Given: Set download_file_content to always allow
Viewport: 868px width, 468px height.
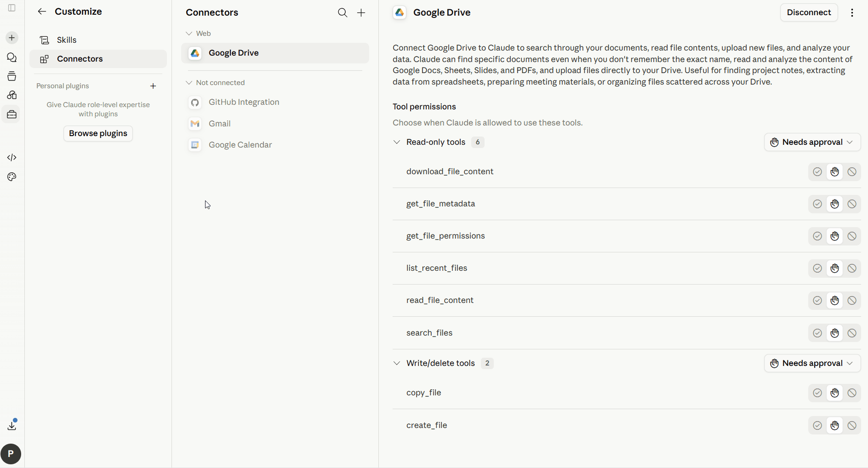Looking at the screenshot, I should pos(817,172).
